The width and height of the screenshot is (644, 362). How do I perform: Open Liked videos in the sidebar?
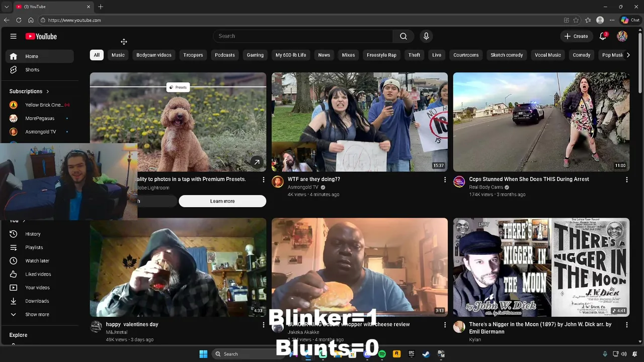pos(39,274)
